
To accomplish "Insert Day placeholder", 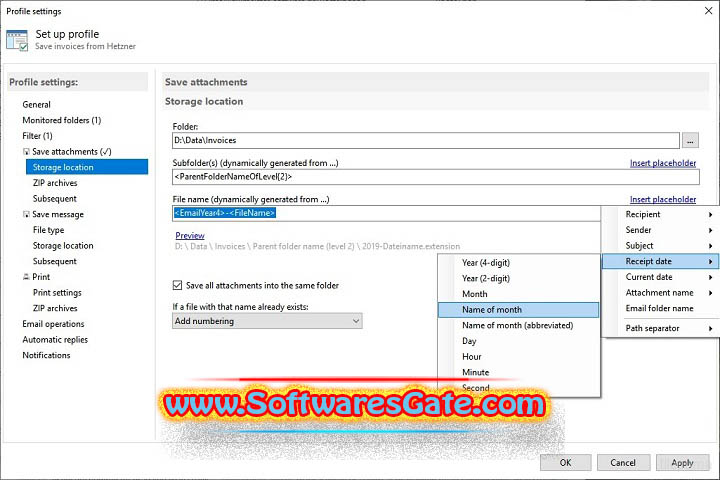I will point(519,341).
